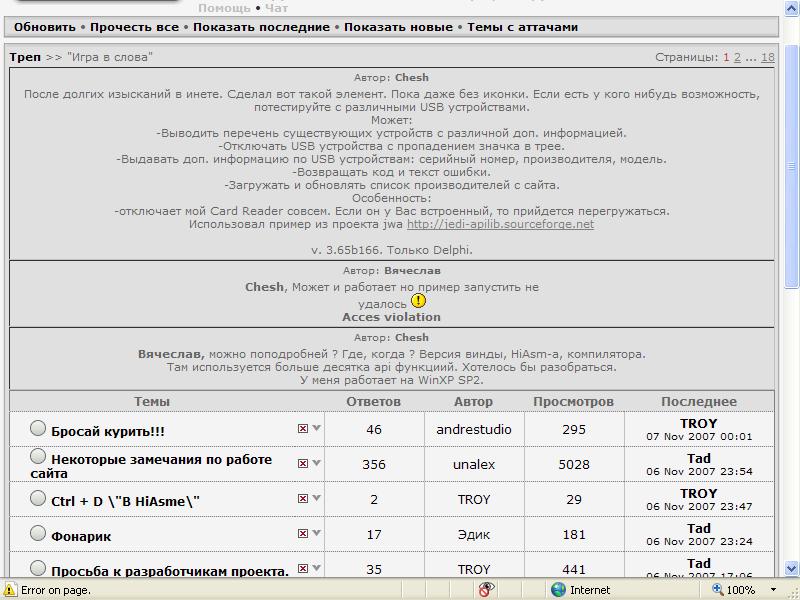Select the radio button for "Бросай курить!!!"
This screenshot has width=800, height=600.
38,428
